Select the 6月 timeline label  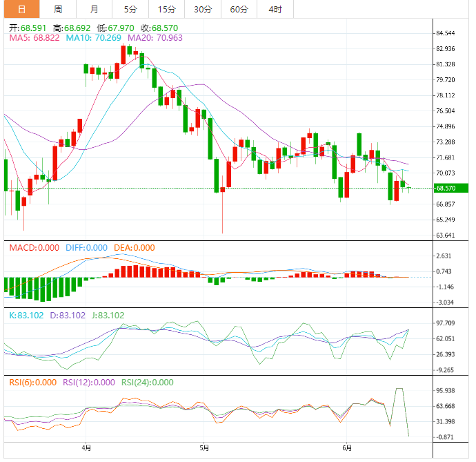[347, 448]
